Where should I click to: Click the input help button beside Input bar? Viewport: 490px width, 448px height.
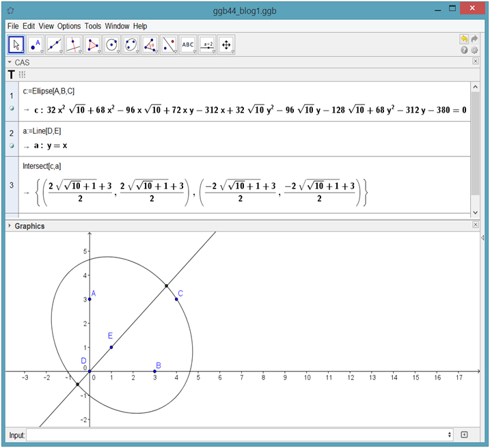coord(464,434)
